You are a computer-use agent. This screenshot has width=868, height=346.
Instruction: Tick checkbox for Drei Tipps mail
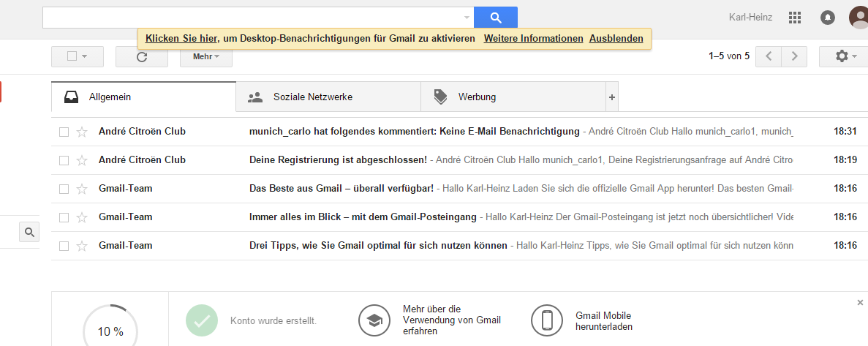64,246
